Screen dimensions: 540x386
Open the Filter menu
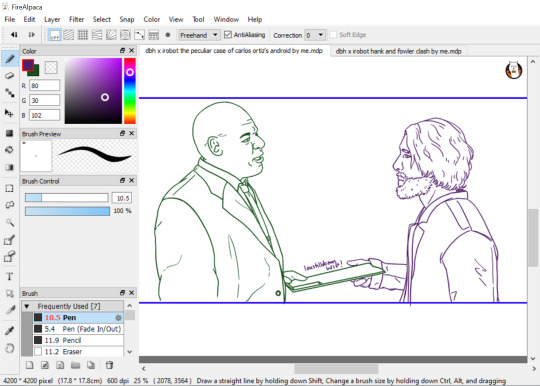(76, 19)
